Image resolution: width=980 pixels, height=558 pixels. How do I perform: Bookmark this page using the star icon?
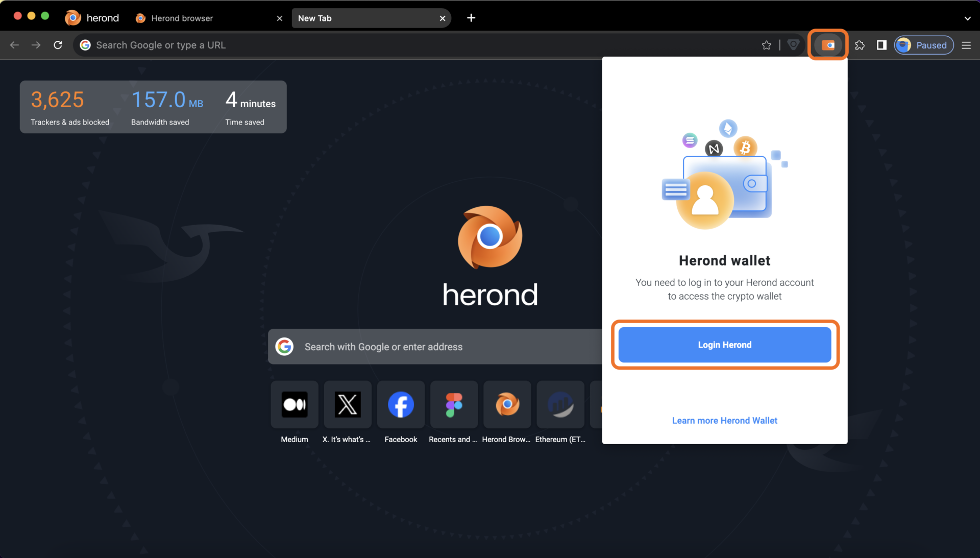pyautogui.click(x=767, y=45)
